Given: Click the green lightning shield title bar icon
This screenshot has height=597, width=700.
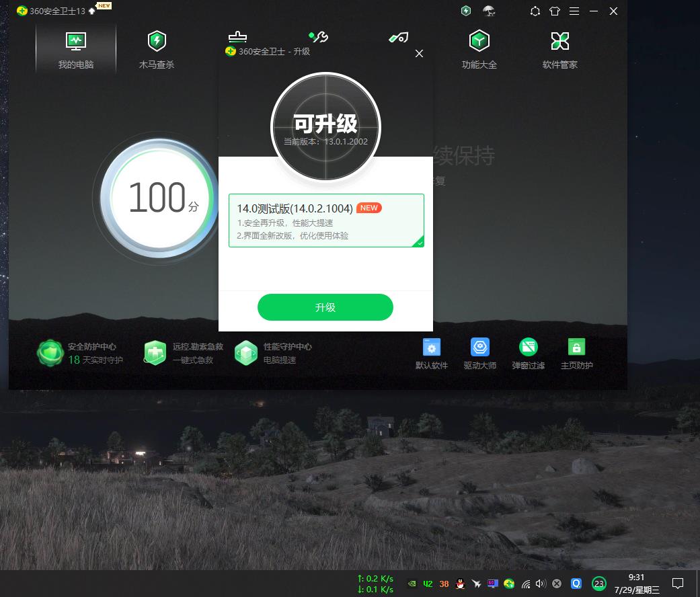Looking at the screenshot, I should [465, 11].
